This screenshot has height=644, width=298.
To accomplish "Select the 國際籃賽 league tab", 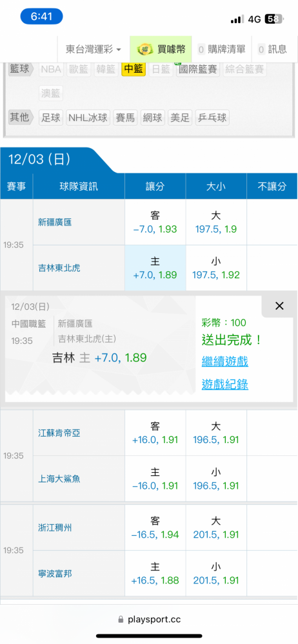I will (x=199, y=69).
